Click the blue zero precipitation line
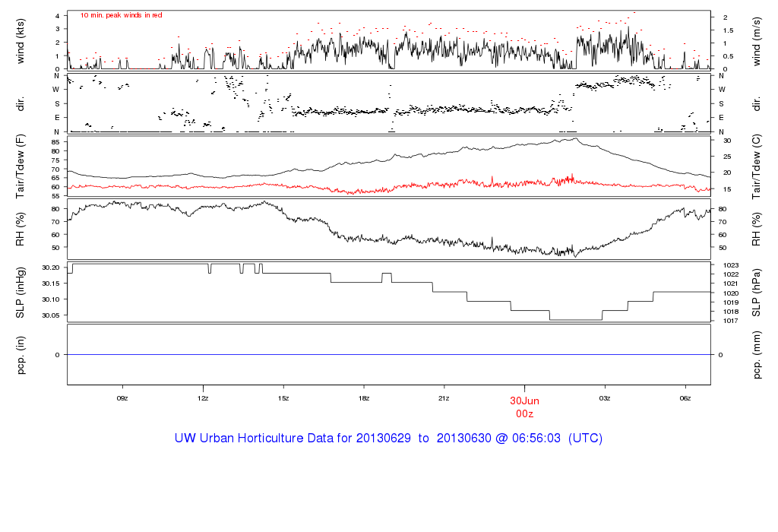The image size is (778, 532). (389, 355)
